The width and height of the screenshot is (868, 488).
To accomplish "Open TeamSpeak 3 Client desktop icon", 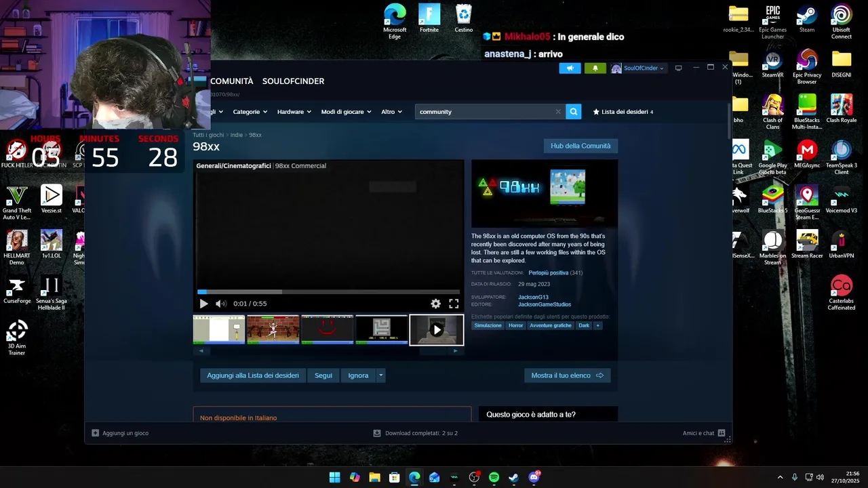I will [842, 157].
